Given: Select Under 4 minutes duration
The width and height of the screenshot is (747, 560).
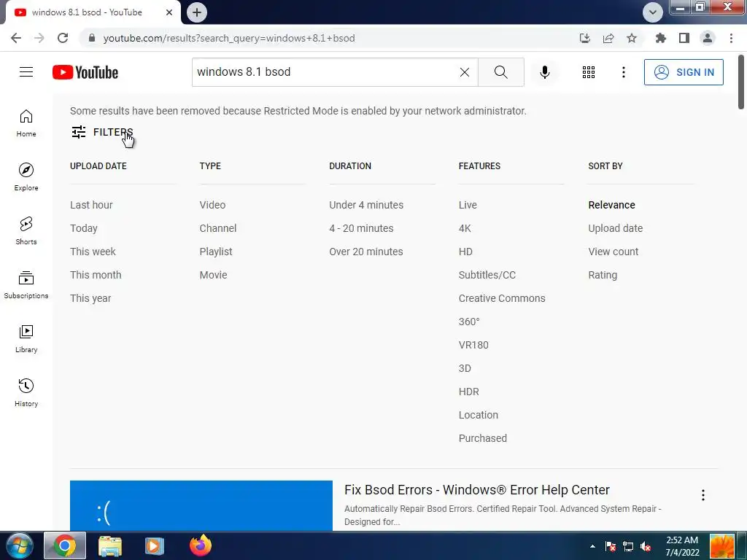Looking at the screenshot, I should click(366, 205).
